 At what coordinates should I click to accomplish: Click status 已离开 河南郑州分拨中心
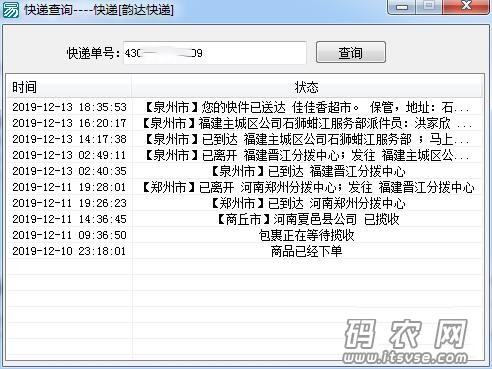307,187
